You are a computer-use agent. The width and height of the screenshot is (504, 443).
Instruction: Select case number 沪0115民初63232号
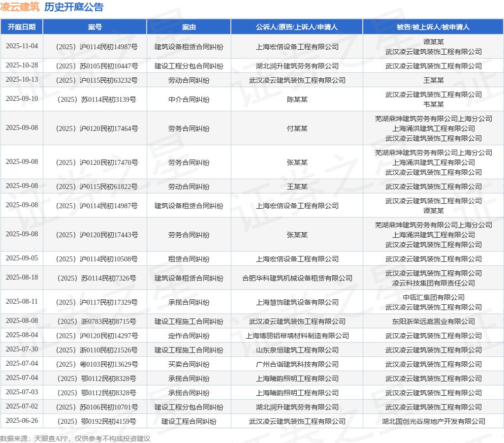97,80
